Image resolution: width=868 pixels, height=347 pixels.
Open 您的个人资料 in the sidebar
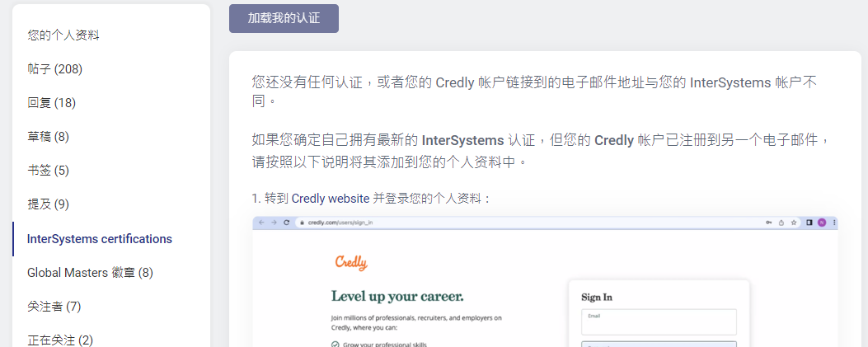point(63,35)
